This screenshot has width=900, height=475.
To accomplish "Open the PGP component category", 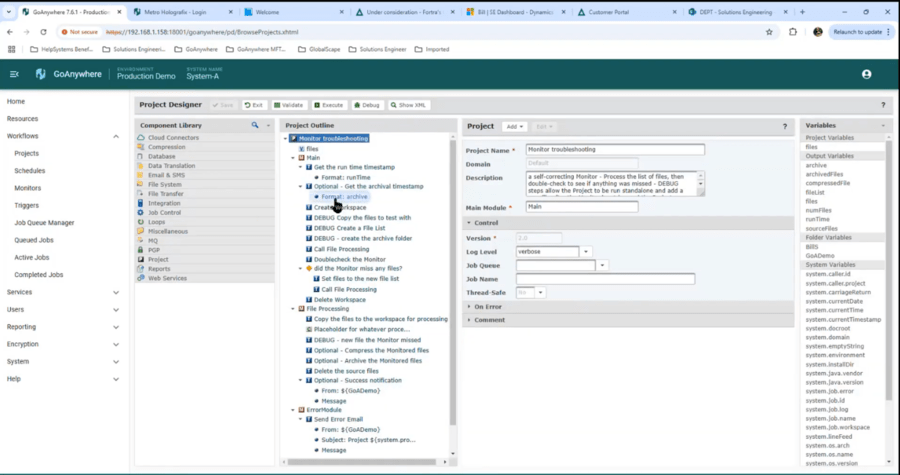I will [x=155, y=250].
